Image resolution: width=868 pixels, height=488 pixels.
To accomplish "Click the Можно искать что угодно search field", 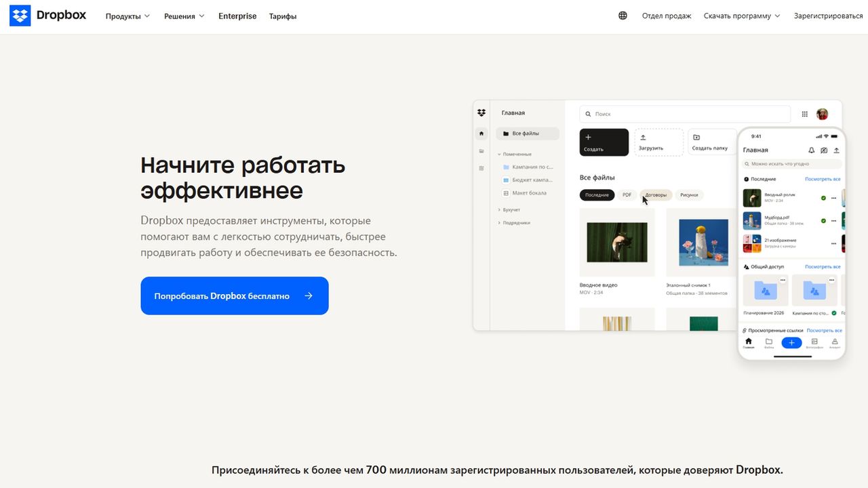I will pos(792,164).
